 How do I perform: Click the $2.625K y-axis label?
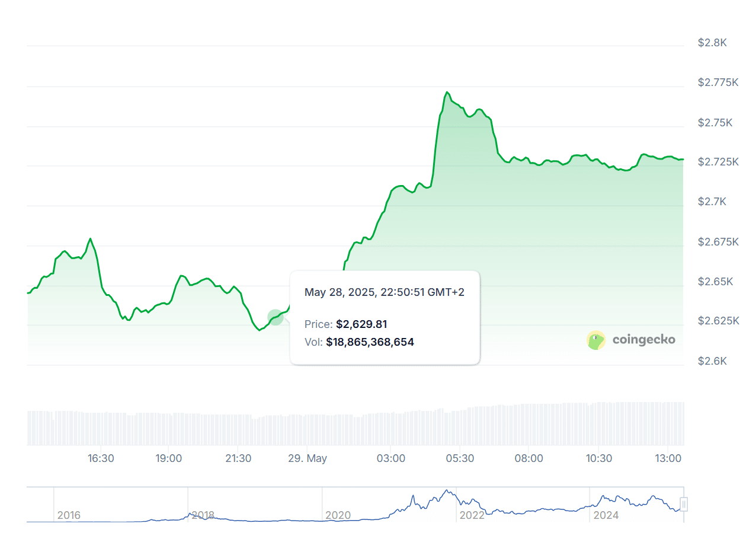coord(718,321)
